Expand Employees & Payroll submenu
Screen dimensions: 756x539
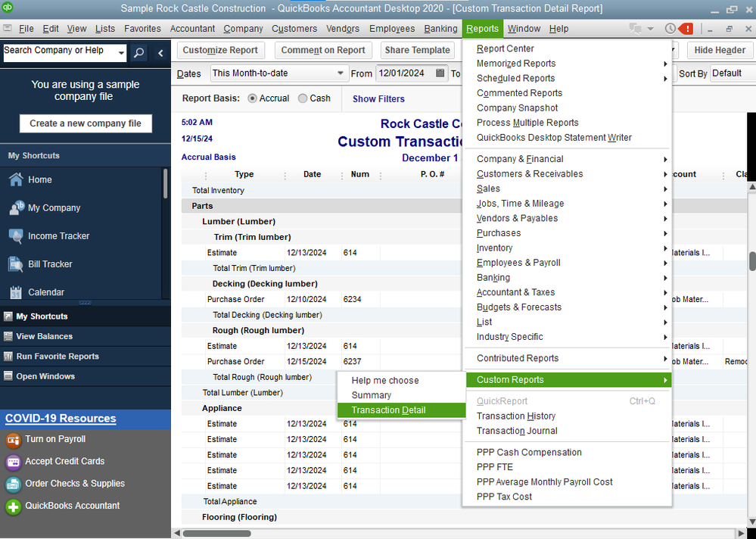[x=665, y=263]
